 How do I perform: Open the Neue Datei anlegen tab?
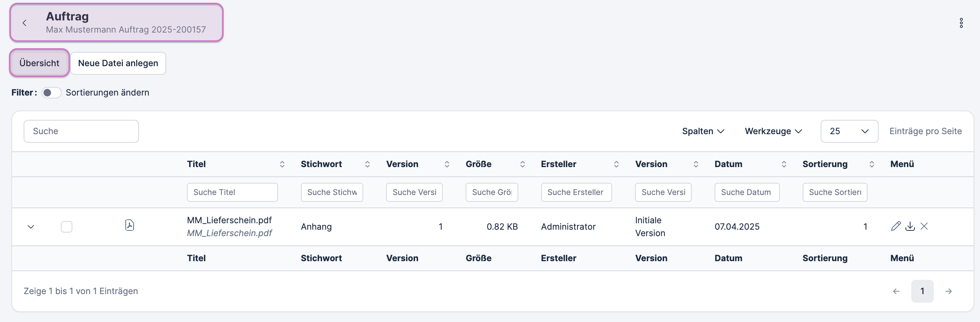click(118, 63)
